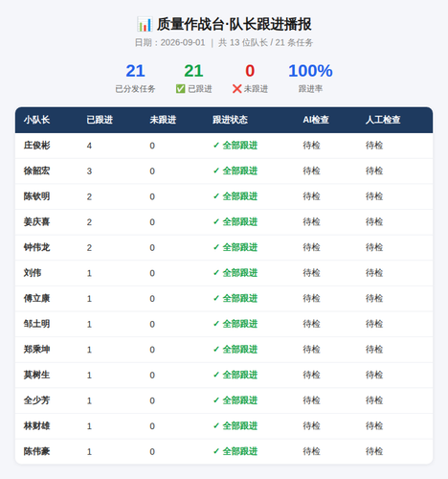Click the 人工检查 column header
This screenshot has height=479, width=448.
383,120
